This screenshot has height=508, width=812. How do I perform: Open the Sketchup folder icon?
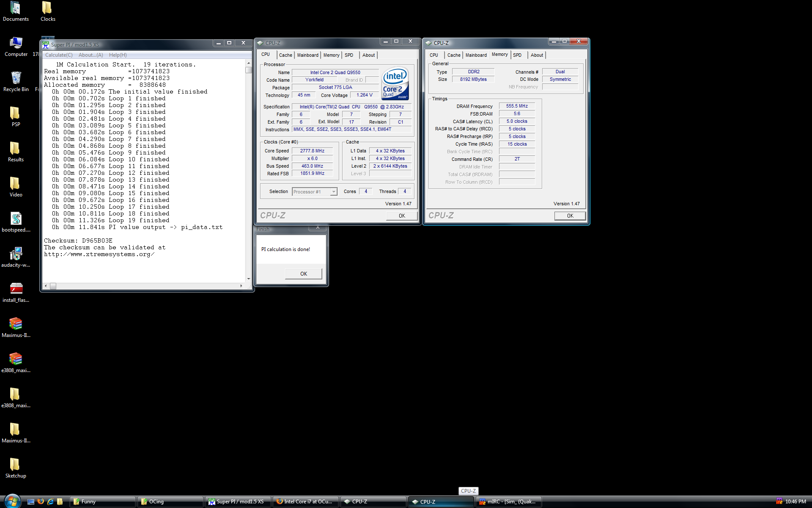point(16,468)
